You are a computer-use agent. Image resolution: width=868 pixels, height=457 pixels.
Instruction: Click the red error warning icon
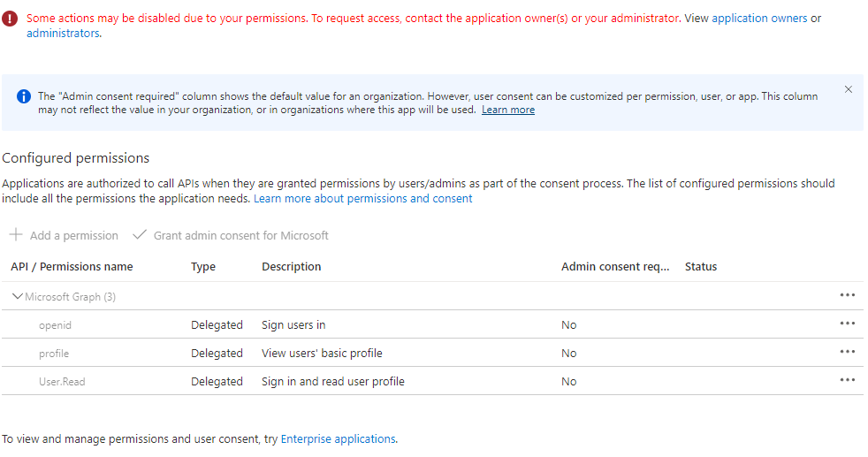(x=11, y=19)
